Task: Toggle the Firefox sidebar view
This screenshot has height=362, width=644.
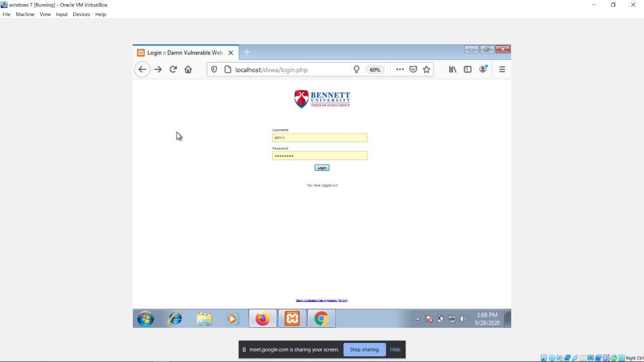Action: click(467, 69)
